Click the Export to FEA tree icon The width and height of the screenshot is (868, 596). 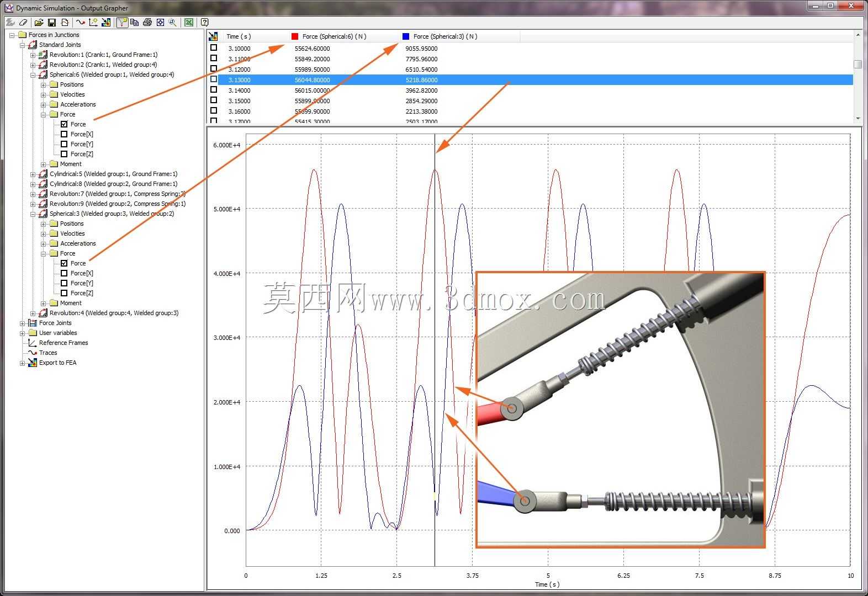pos(33,363)
